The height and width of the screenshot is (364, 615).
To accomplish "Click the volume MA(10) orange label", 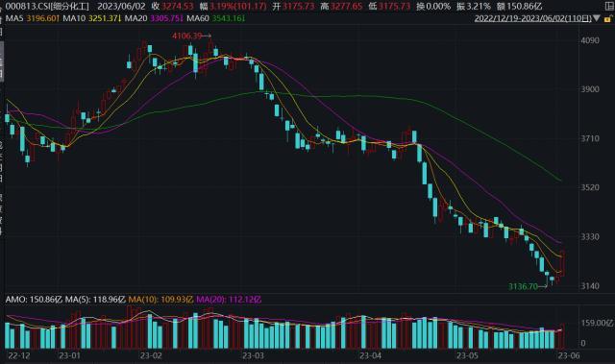I will 160,300.
